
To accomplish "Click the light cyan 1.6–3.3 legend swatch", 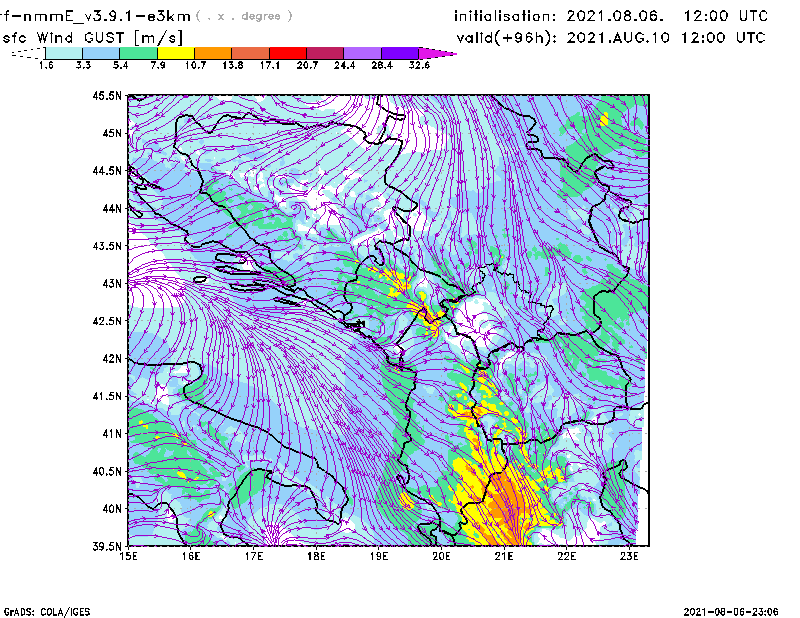I will [x=64, y=53].
